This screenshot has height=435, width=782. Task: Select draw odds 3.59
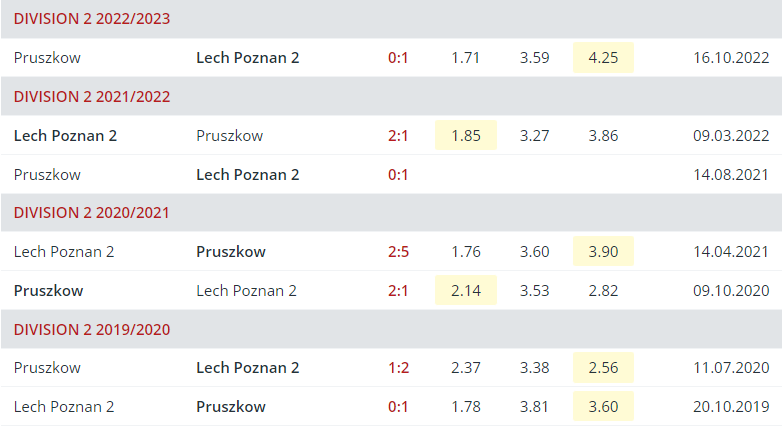(535, 58)
